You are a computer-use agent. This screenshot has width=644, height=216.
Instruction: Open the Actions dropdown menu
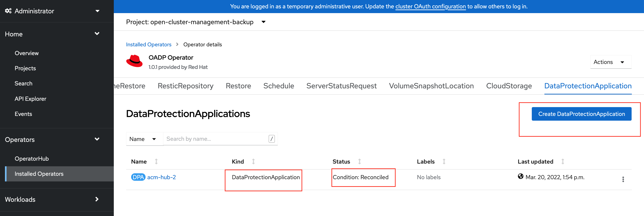(x=610, y=62)
